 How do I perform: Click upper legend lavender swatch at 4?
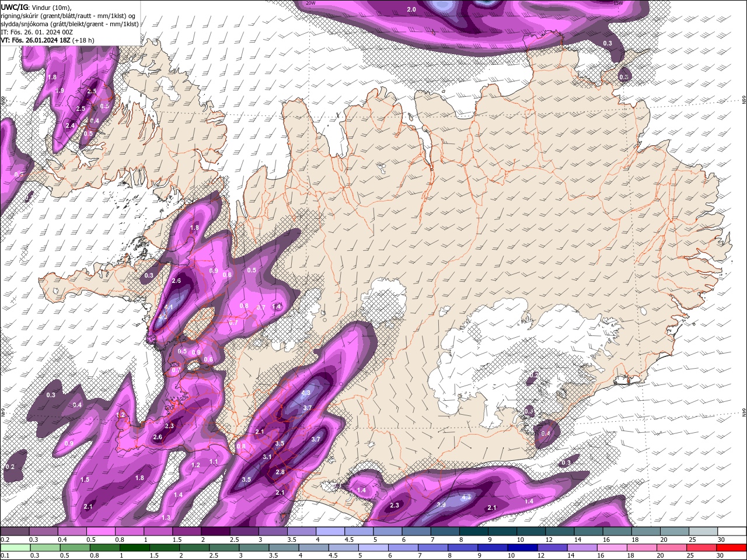coord(330,531)
